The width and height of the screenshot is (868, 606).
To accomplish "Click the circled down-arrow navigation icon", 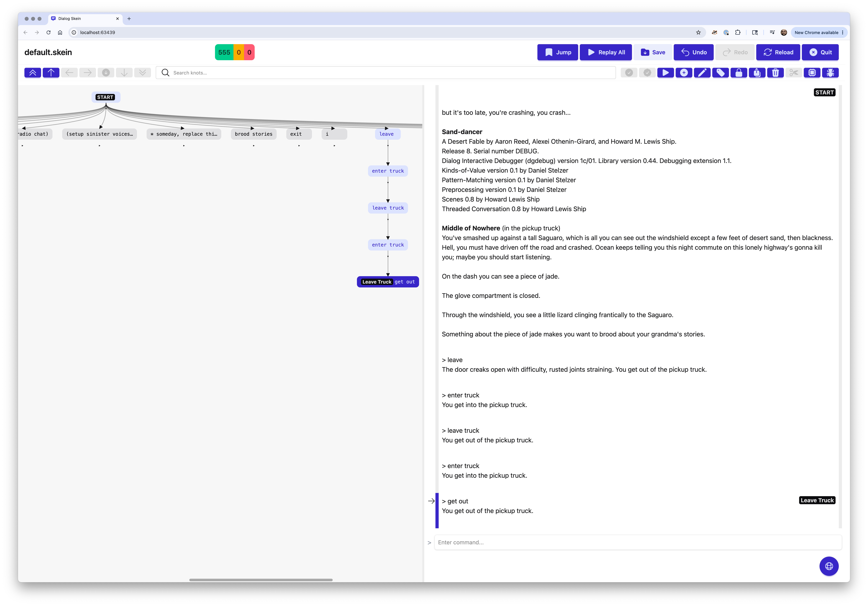I will (106, 73).
